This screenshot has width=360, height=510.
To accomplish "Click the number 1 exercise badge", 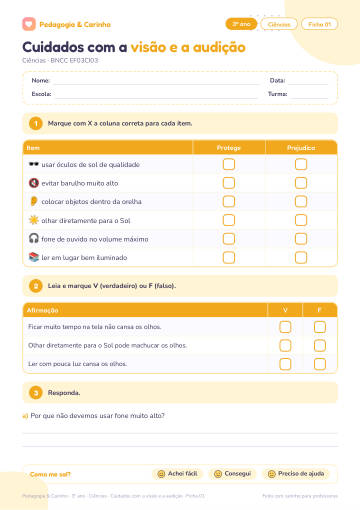I will 36,124.
